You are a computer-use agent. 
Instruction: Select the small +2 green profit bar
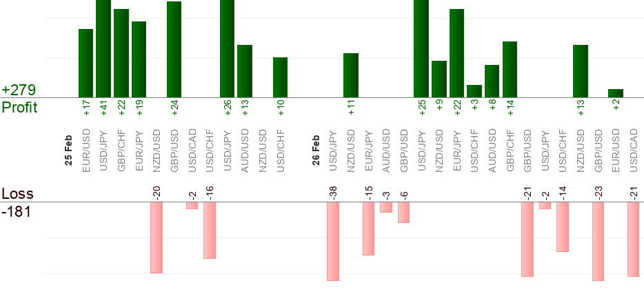pyautogui.click(x=616, y=93)
